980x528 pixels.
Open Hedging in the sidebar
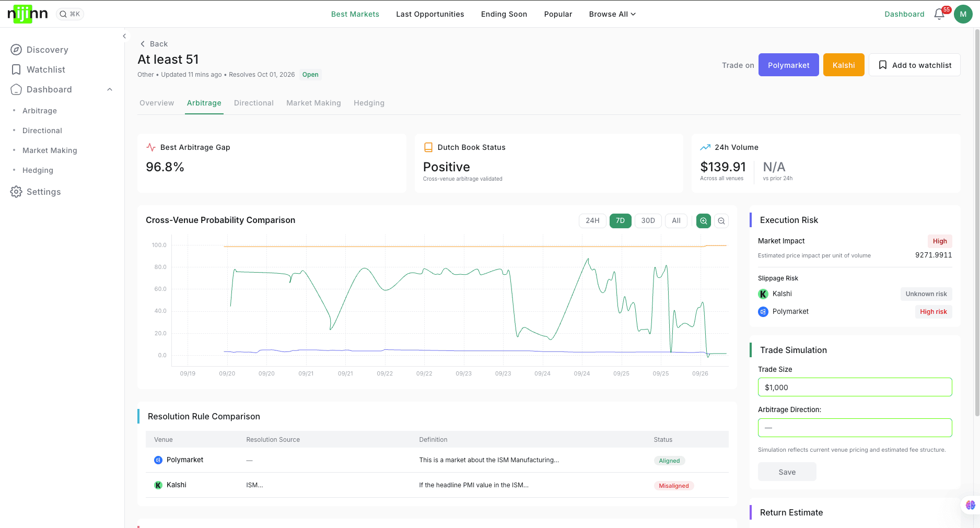tap(38, 170)
